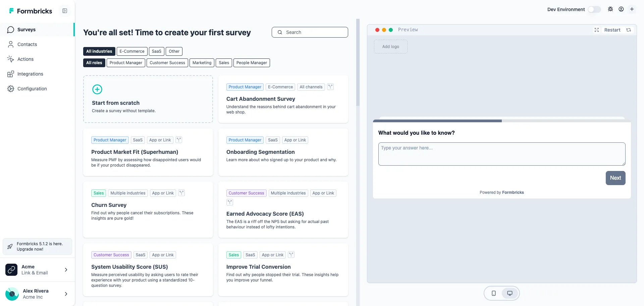Switch preview to mobile device view

tap(494, 293)
